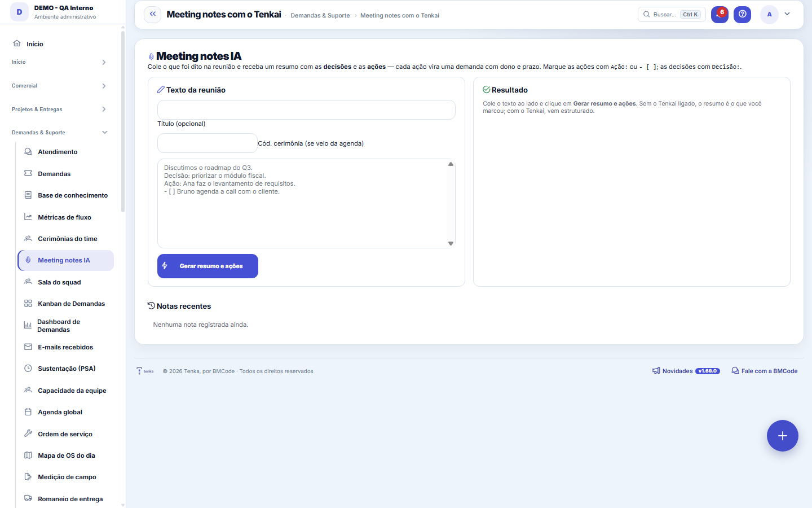The width and height of the screenshot is (812, 508).
Task: Open Romaneio de entrega truck icon
Action: (28, 498)
